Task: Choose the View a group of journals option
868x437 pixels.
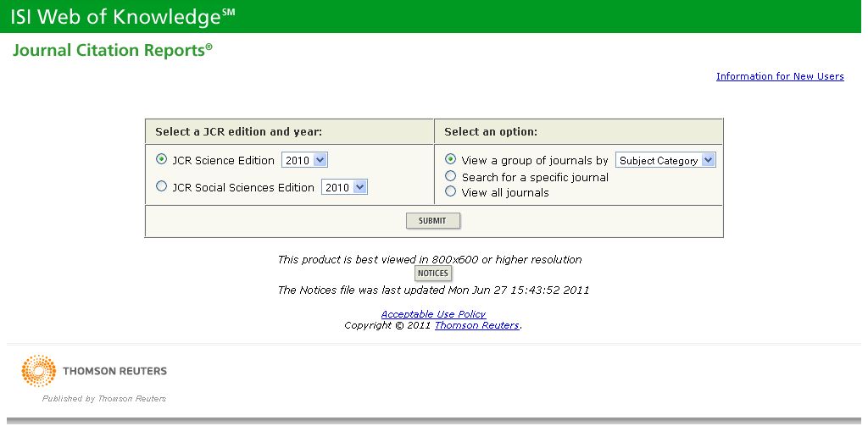Action: (x=451, y=159)
